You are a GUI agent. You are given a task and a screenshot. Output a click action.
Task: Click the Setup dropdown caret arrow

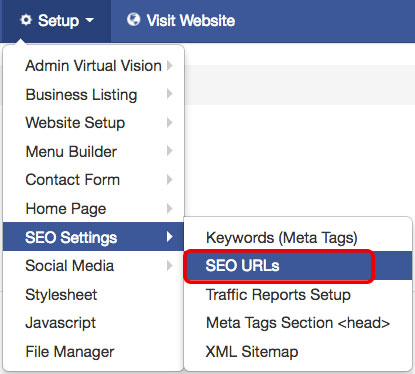click(90, 20)
